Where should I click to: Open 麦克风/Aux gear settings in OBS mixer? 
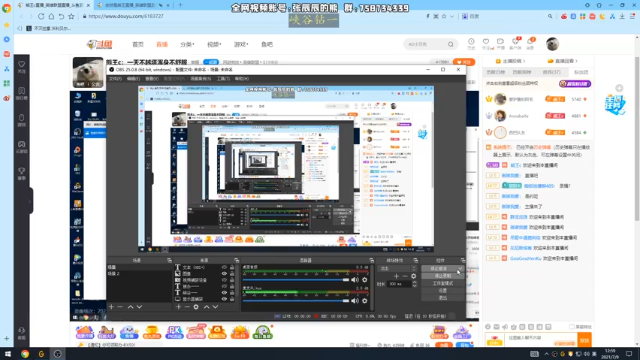point(364,301)
